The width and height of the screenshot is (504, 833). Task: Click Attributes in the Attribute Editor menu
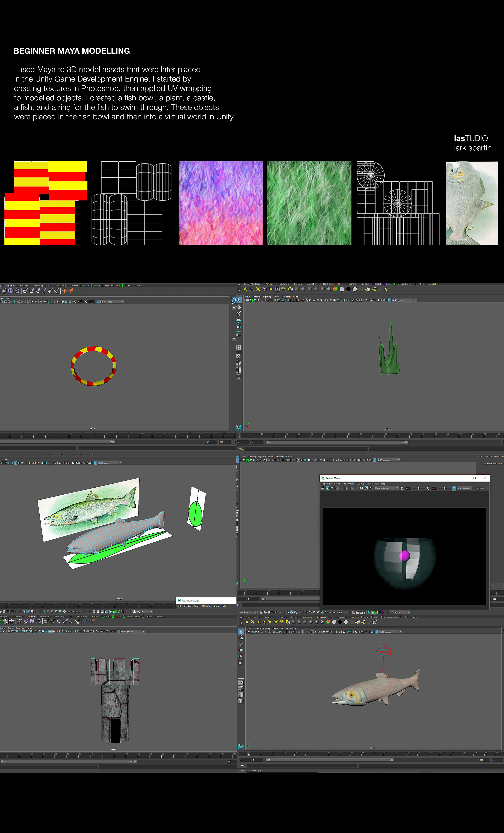point(207,606)
